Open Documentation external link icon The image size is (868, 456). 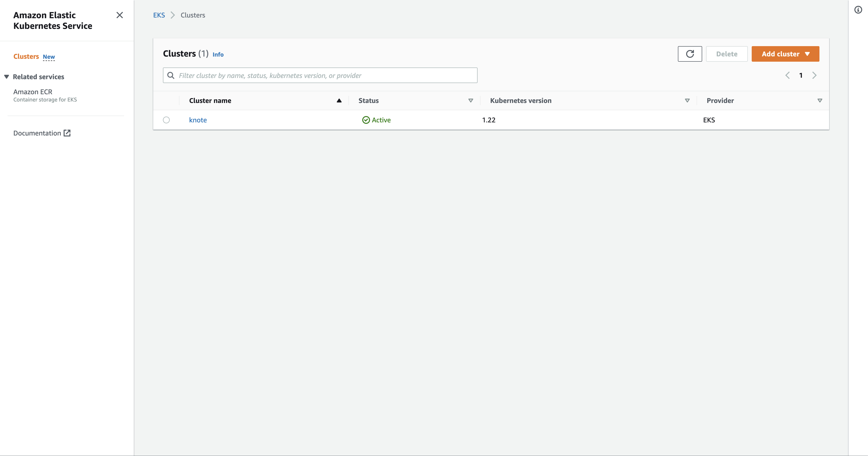click(x=67, y=133)
